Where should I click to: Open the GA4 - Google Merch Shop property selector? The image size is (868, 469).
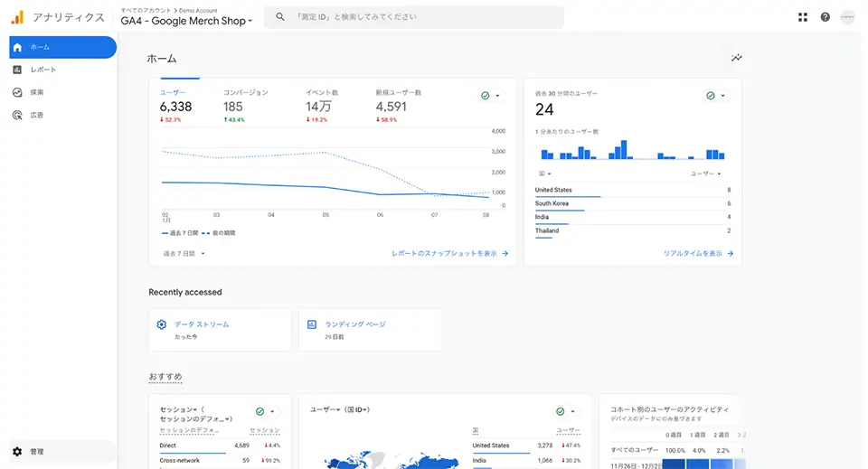click(186, 21)
